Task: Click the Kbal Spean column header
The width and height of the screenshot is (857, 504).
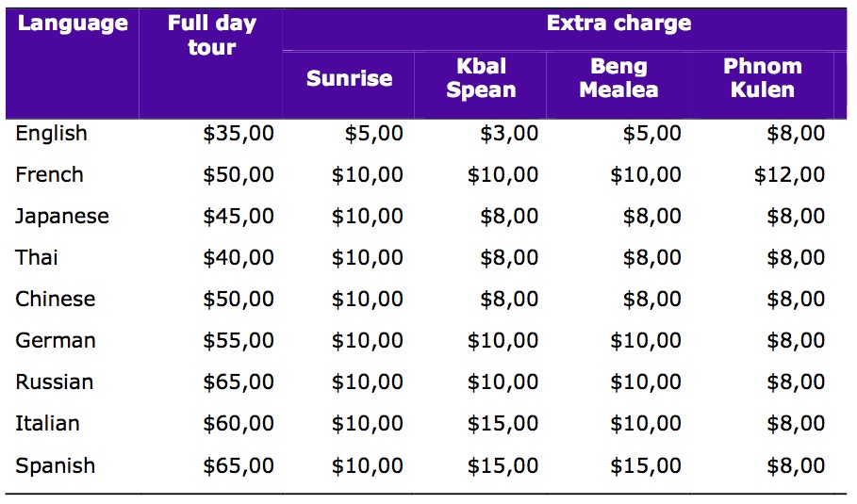Action: click(x=481, y=77)
